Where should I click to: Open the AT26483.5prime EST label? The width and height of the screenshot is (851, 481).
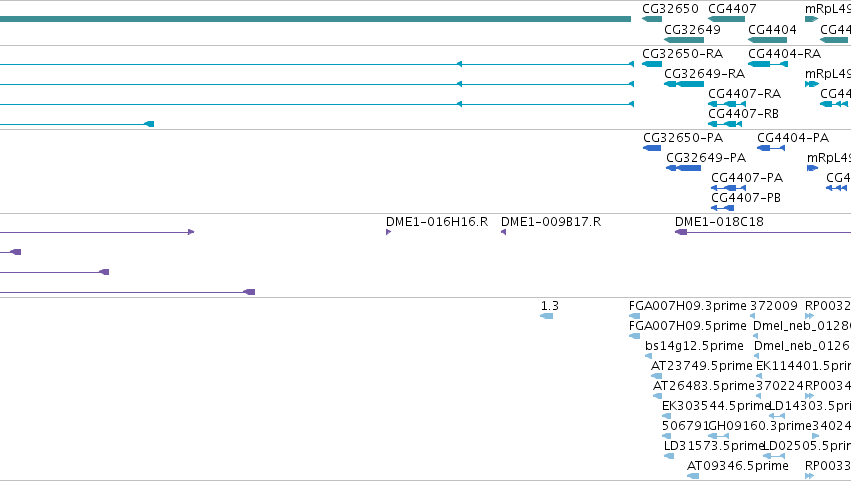[x=704, y=386]
